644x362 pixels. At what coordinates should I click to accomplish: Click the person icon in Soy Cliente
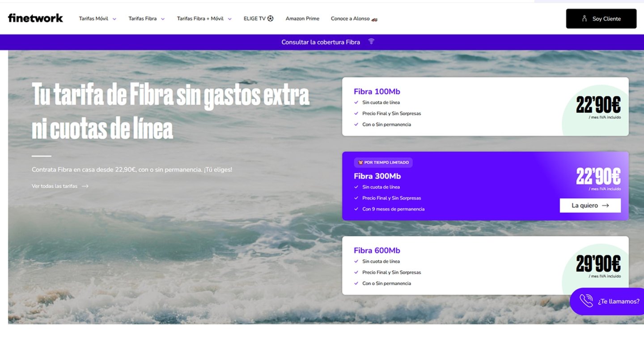click(x=584, y=19)
